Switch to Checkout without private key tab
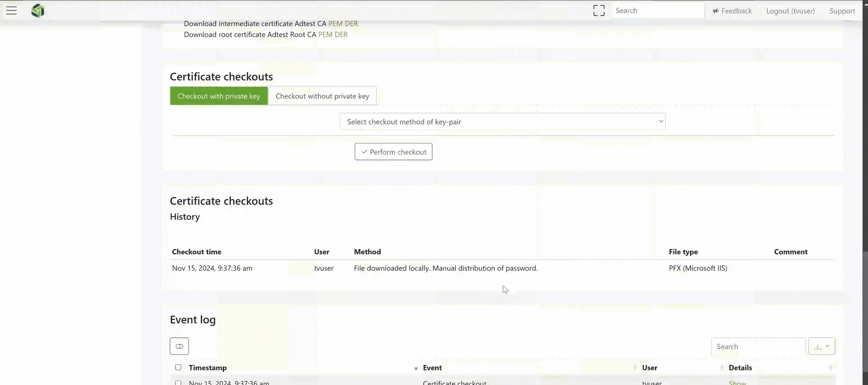The height and width of the screenshot is (385, 868). (x=322, y=96)
